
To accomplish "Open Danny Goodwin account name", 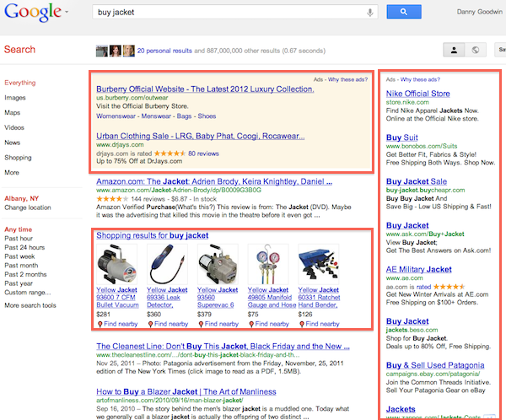I will coord(479,12).
